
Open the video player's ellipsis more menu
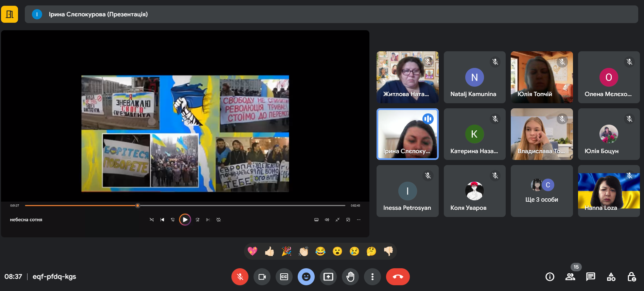pos(359,220)
